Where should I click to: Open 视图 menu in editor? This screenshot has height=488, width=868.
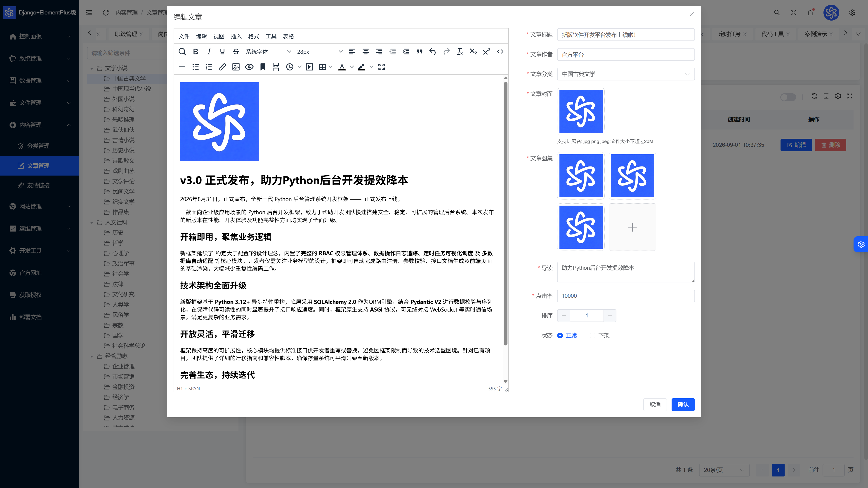(x=219, y=36)
